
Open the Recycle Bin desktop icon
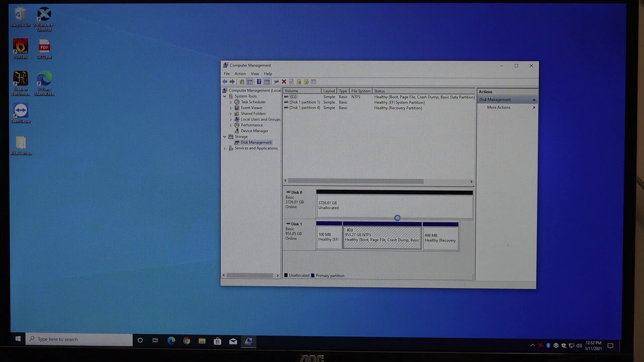click(x=21, y=17)
